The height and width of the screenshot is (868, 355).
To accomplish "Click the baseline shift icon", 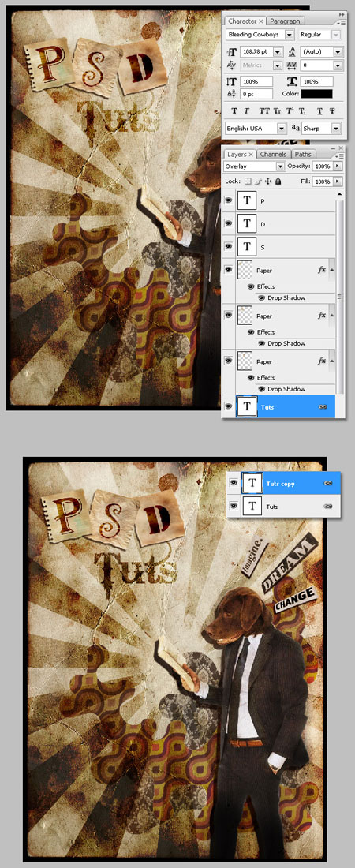I will click(233, 94).
